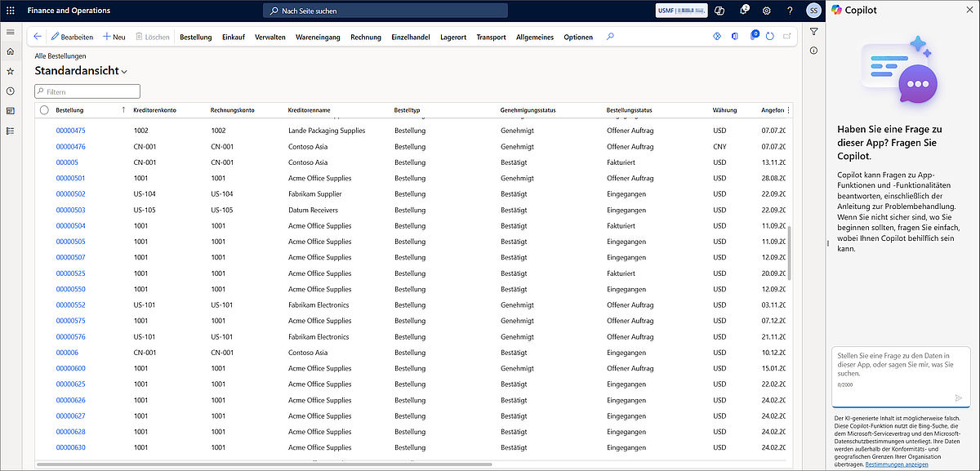Open the app launcher waffle menu
980x471 pixels.
point(10,11)
